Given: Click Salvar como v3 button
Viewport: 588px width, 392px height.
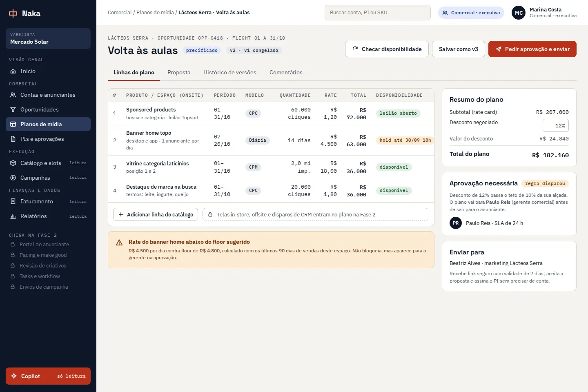Looking at the screenshot, I should coord(459,49).
